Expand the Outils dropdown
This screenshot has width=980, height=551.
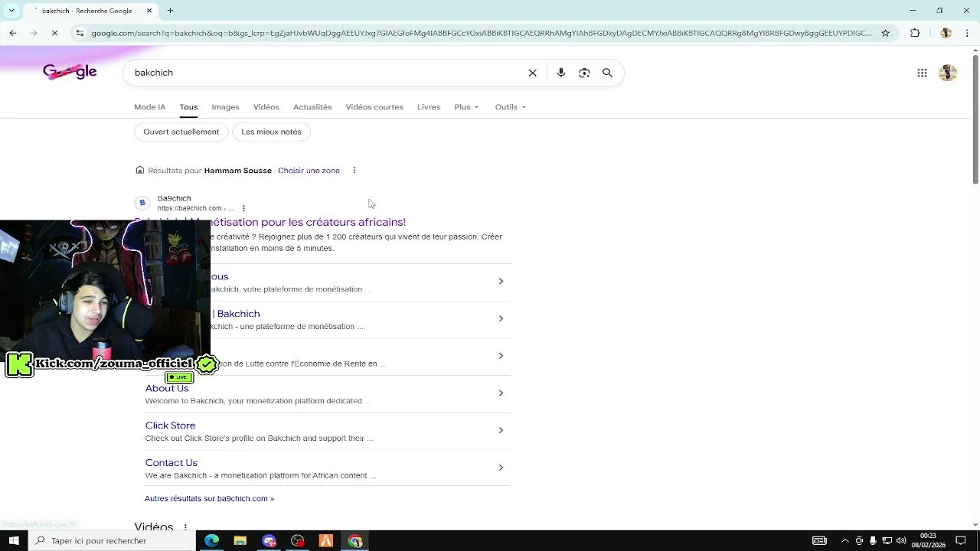pyautogui.click(x=511, y=107)
